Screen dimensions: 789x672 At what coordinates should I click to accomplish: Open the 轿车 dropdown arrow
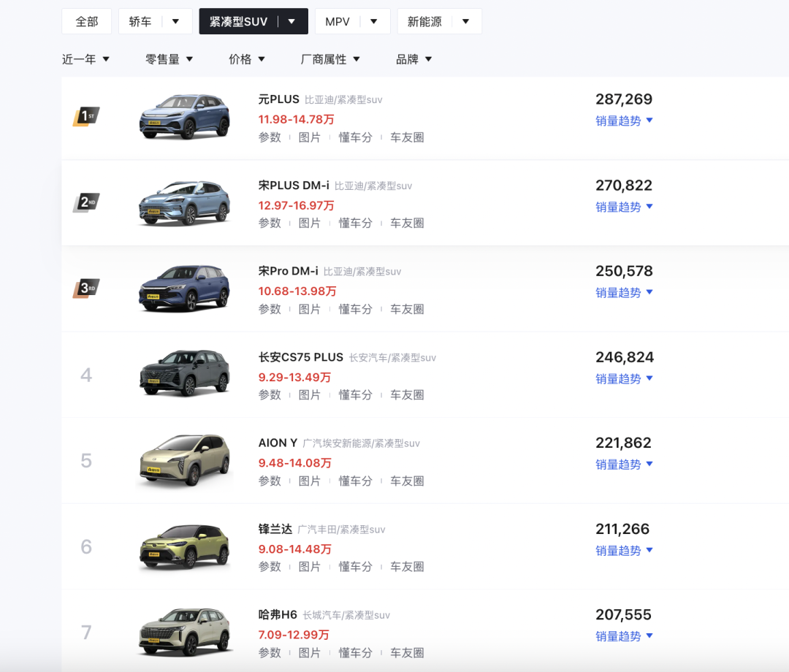point(175,22)
